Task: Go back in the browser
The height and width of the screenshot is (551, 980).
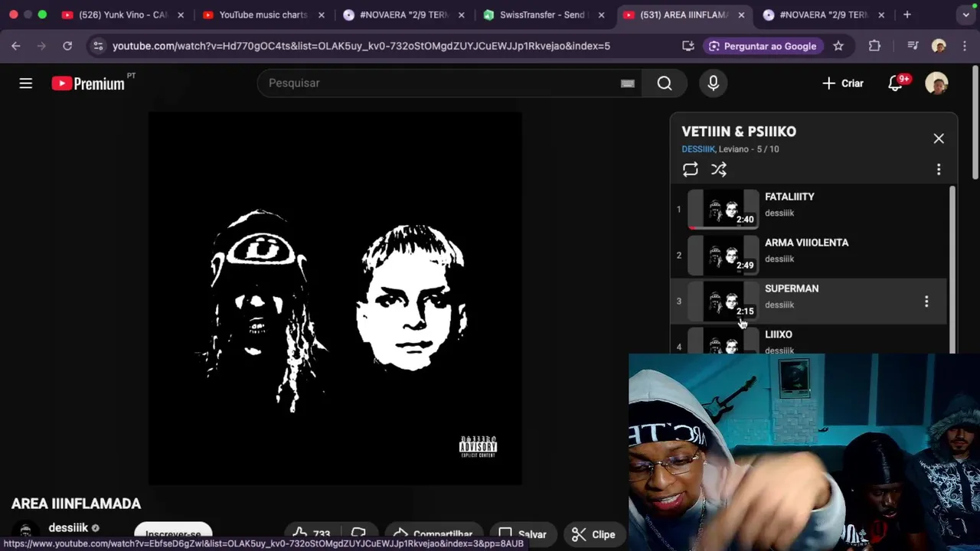Action: pos(16,46)
